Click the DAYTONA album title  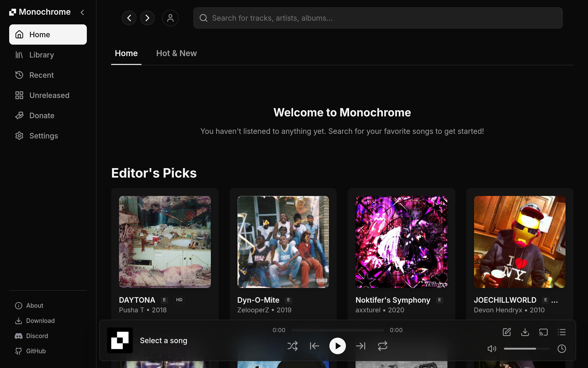point(137,300)
